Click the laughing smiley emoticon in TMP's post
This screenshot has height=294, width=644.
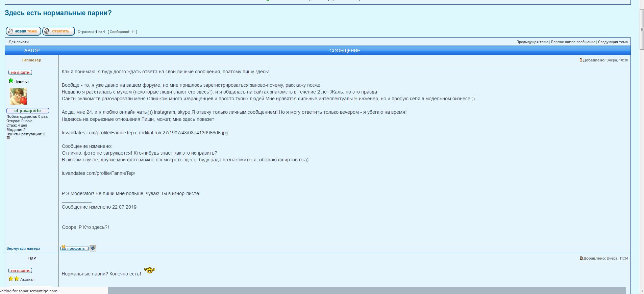click(149, 270)
